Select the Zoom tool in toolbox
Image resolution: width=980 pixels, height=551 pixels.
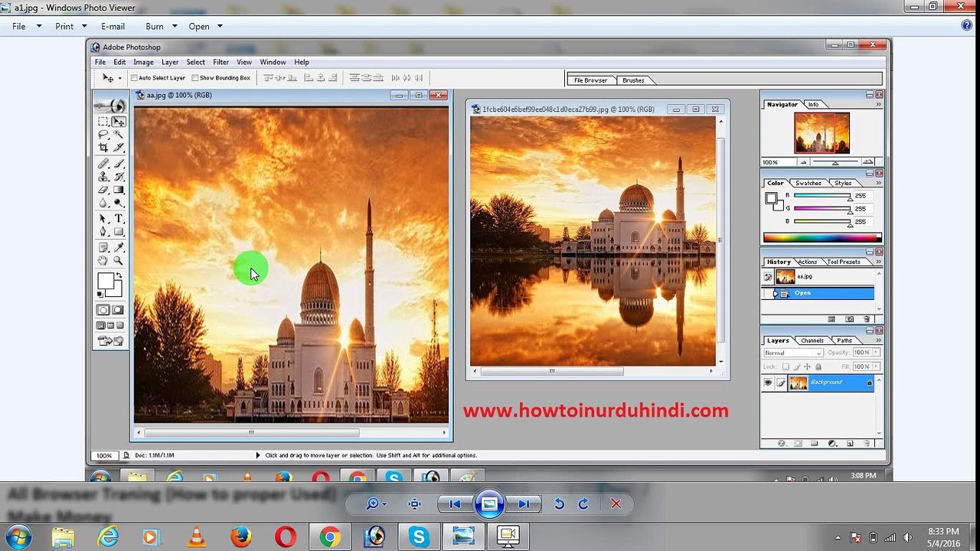119,260
